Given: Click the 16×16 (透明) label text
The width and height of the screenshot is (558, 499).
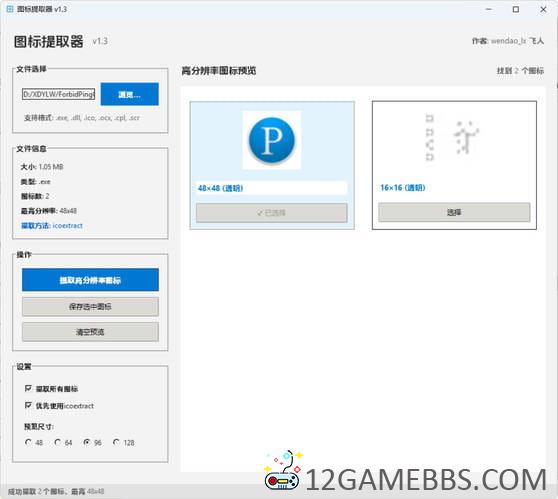Looking at the screenshot, I should (x=403, y=188).
